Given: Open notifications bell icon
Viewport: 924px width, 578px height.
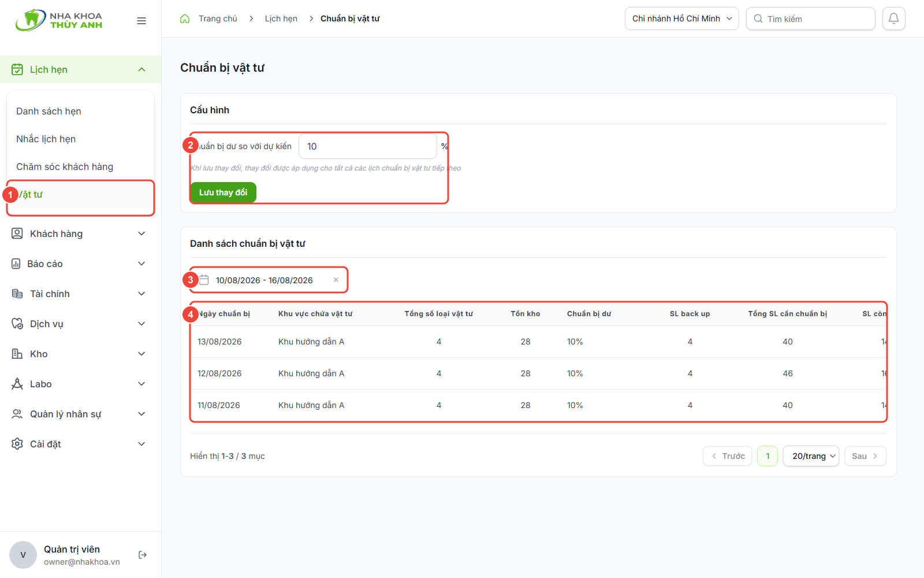Looking at the screenshot, I should (893, 18).
